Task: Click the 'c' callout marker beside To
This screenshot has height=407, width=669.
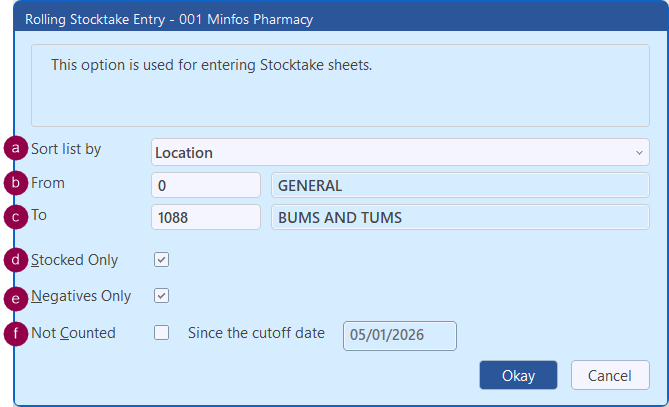Action: click(x=15, y=215)
